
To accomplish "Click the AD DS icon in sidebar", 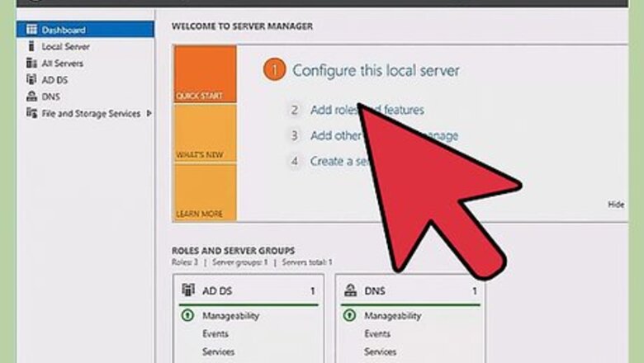I will tap(31, 79).
